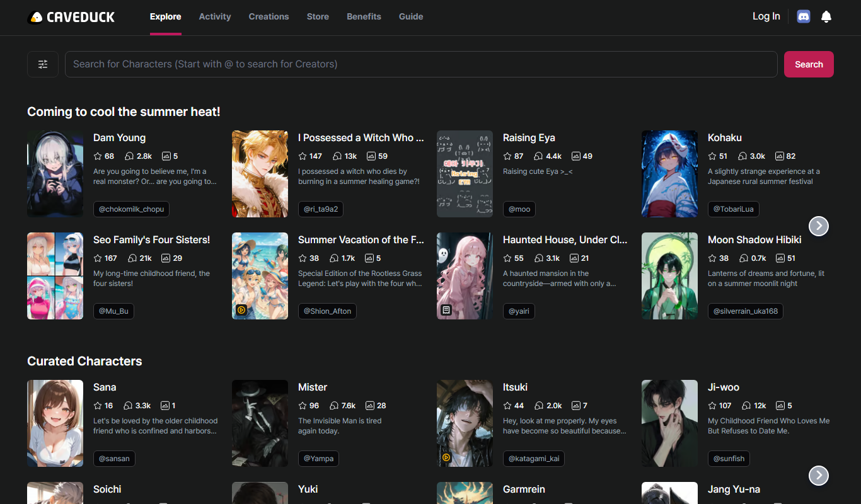Open the notifications bell
The image size is (861, 504).
[826, 17]
